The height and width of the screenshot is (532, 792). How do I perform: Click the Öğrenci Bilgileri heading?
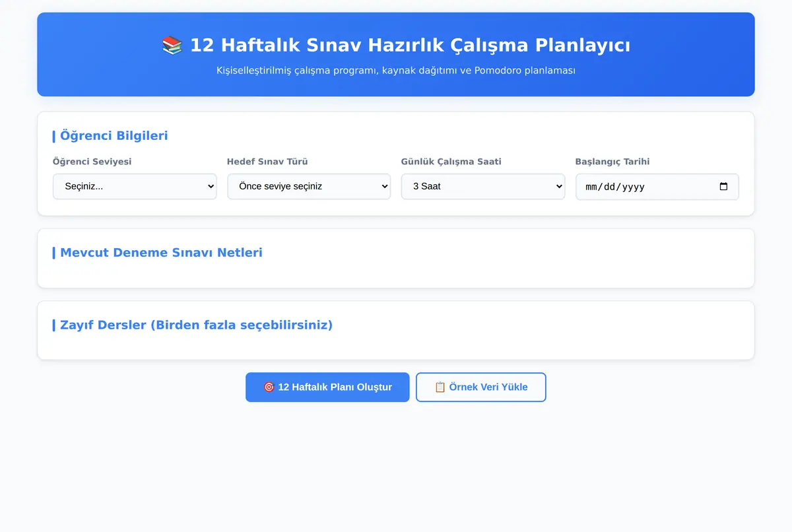coord(114,136)
